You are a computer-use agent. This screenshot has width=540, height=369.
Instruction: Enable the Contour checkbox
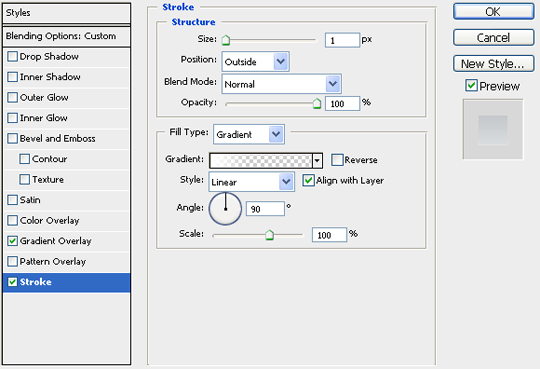pyautogui.click(x=25, y=159)
